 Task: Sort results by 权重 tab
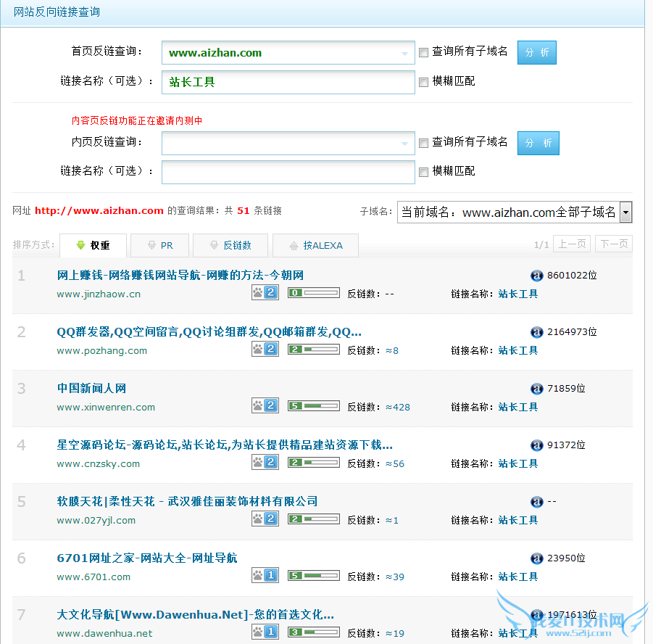93,246
